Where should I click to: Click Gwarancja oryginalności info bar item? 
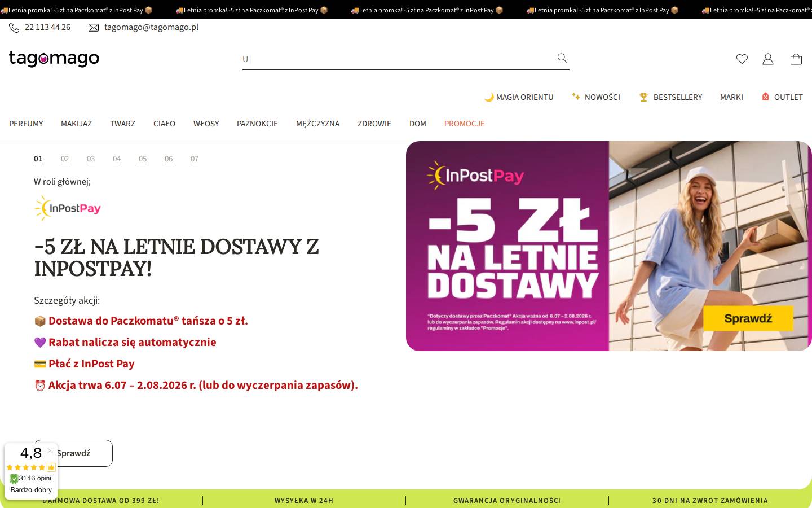click(x=507, y=501)
